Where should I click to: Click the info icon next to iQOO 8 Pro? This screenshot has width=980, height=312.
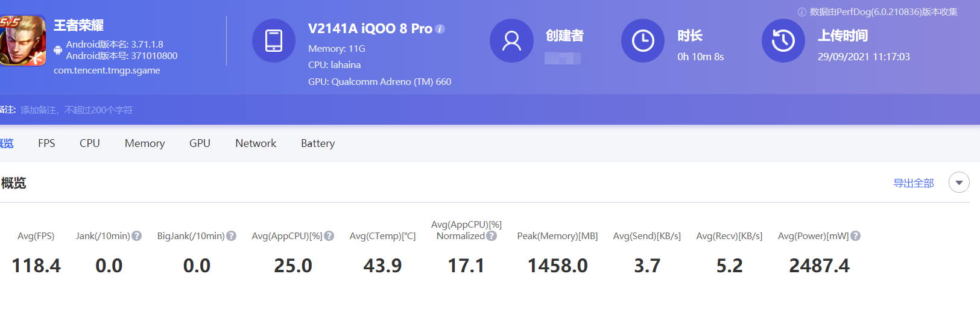440,29
